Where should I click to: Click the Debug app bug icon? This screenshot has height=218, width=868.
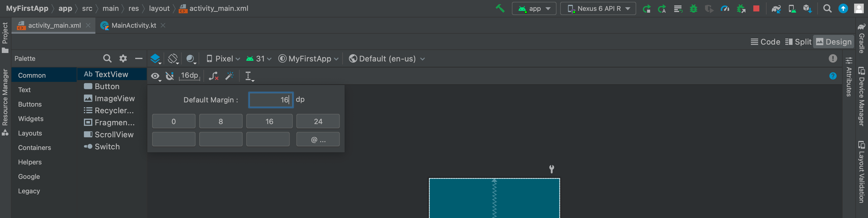tap(694, 8)
